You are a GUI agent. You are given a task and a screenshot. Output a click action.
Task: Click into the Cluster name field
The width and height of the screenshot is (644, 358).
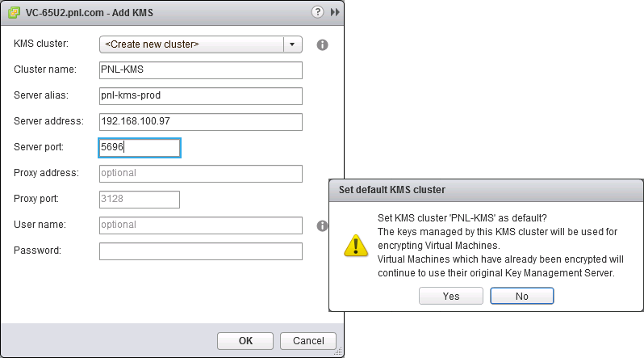pos(201,70)
